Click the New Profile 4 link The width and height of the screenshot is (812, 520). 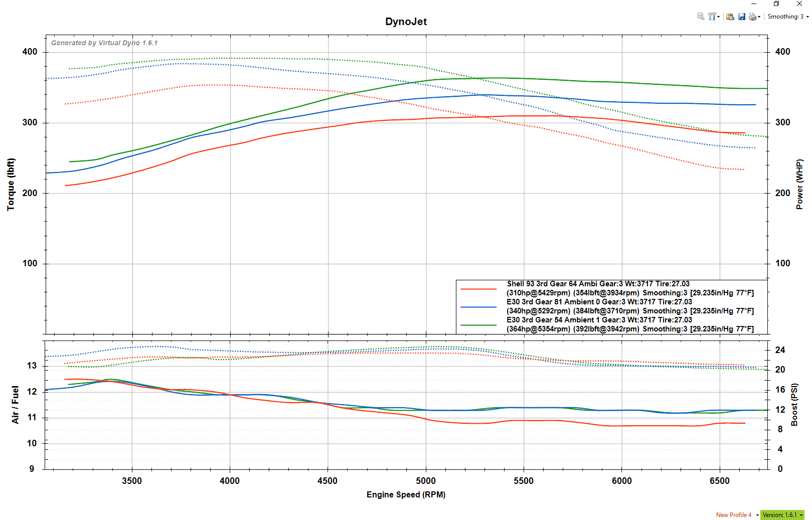(x=733, y=515)
